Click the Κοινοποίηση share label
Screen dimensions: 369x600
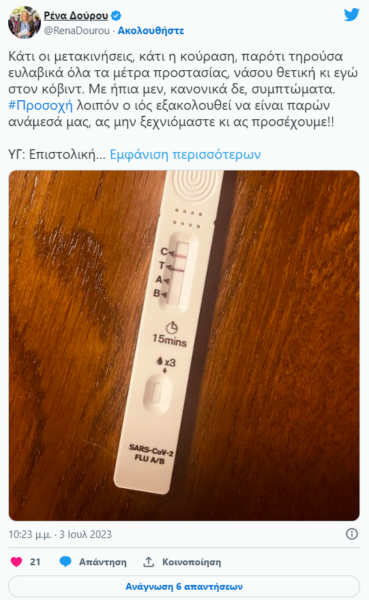191,562
